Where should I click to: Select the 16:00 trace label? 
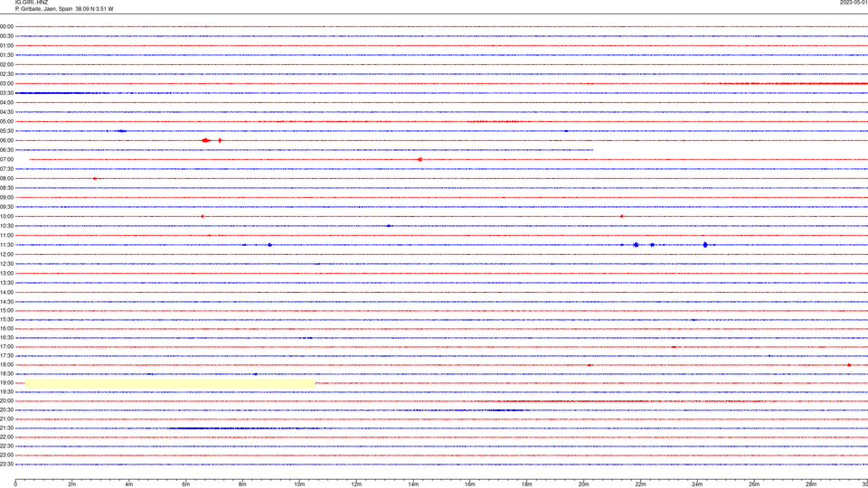(6, 329)
